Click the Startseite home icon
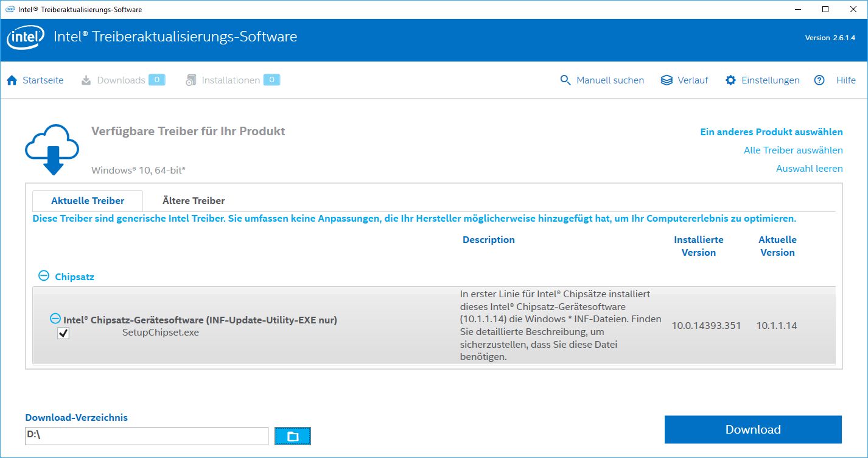 point(12,80)
